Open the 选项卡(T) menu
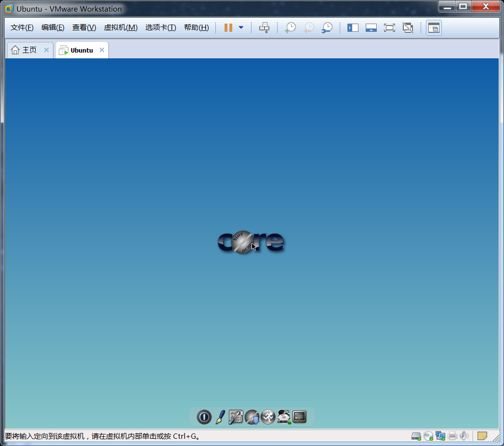 (x=160, y=27)
